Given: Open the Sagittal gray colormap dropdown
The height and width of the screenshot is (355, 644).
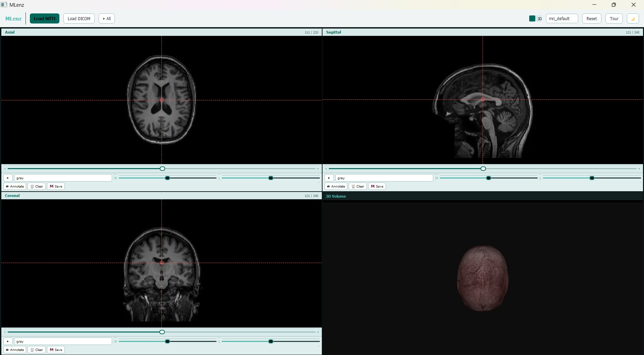Looking at the screenshot, I should click(x=384, y=178).
